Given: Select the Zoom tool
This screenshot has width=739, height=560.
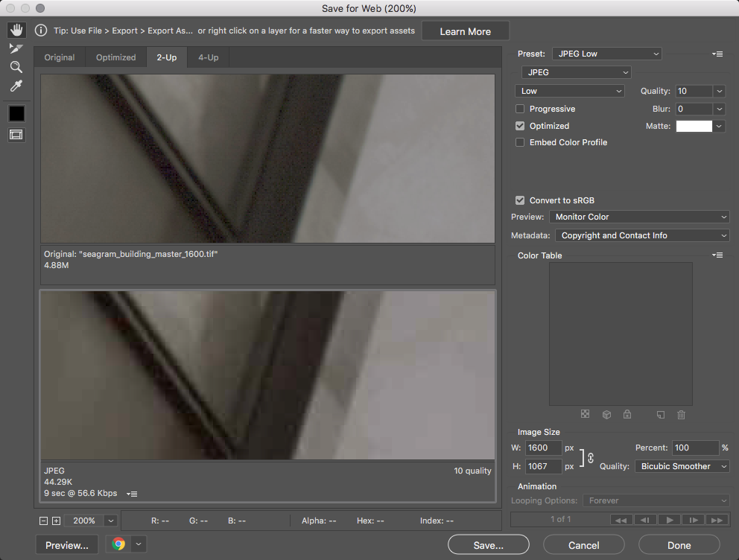Looking at the screenshot, I should [16, 67].
